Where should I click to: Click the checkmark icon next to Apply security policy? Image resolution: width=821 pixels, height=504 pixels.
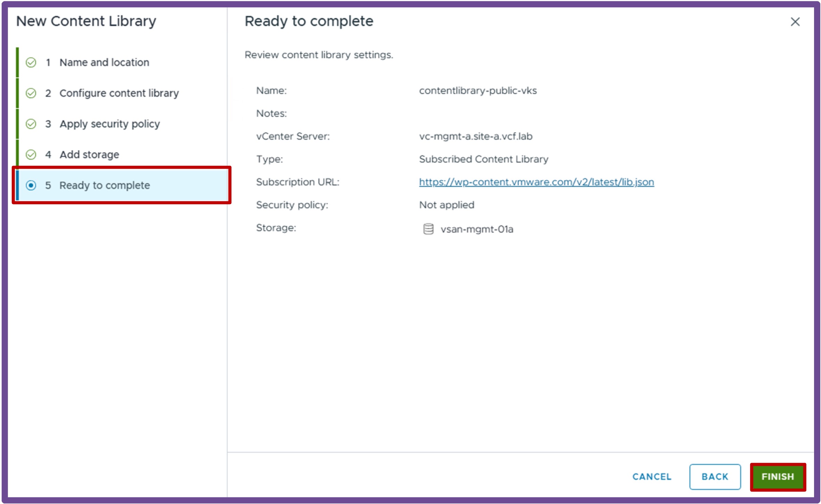pyautogui.click(x=31, y=124)
